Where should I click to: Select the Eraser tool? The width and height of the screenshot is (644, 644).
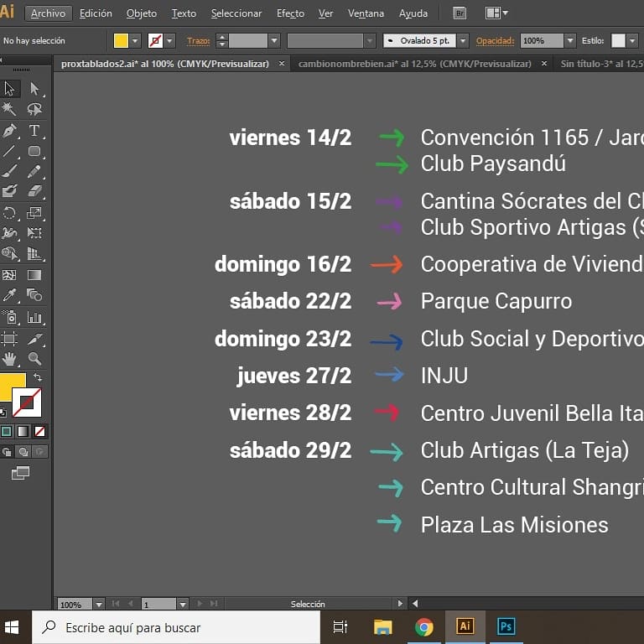tap(34, 191)
